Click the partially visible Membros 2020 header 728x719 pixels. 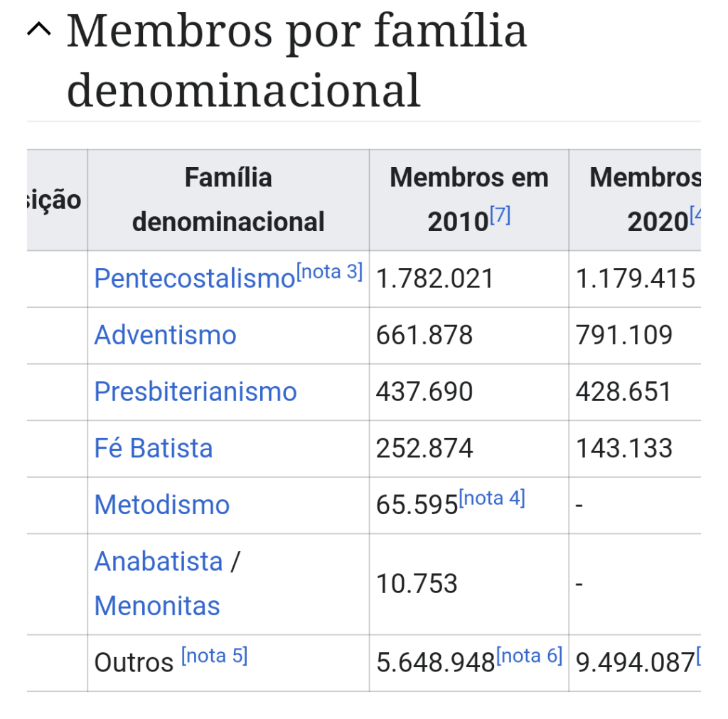tap(643, 200)
